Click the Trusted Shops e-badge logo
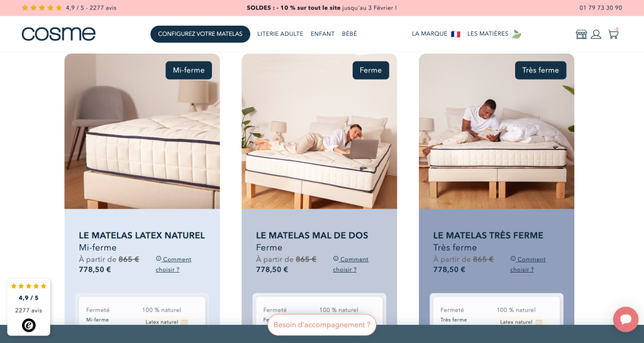Screen dimensions: 644x343 tap(29, 325)
